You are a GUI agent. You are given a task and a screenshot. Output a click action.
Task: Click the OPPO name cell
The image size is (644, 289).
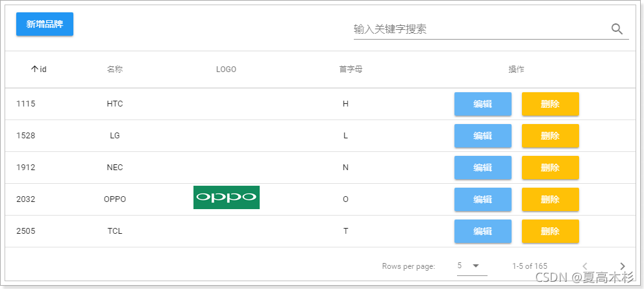pos(115,199)
